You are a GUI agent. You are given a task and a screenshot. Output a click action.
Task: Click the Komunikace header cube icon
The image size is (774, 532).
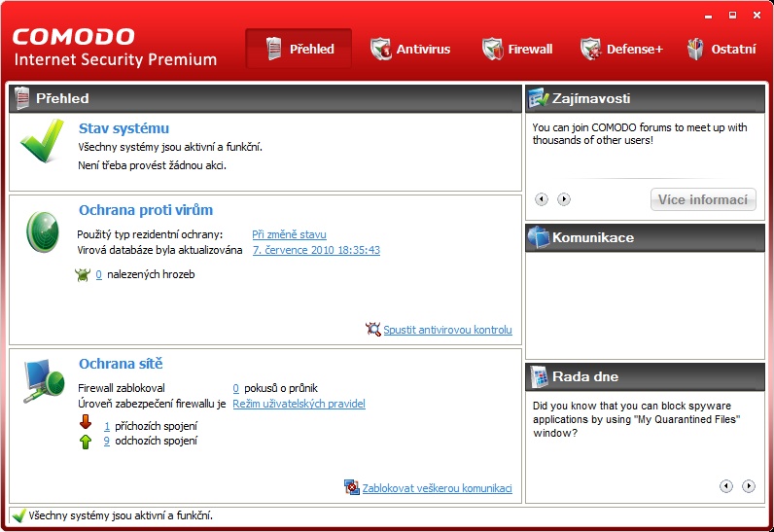(539, 237)
